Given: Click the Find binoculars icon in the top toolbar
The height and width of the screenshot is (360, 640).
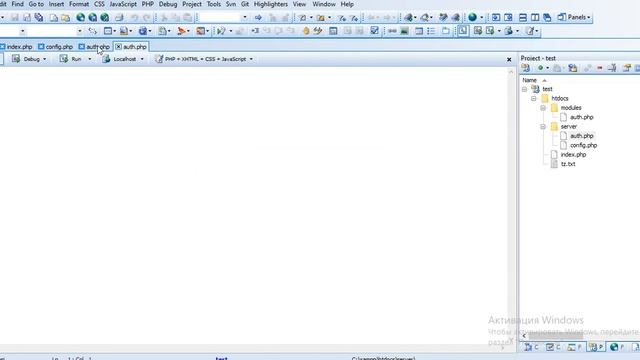Looking at the screenshot, I should [443, 17].
